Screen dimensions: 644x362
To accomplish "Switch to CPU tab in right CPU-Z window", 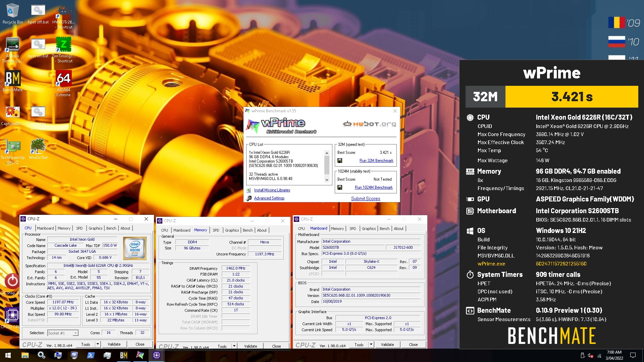I will click(301, 229).
